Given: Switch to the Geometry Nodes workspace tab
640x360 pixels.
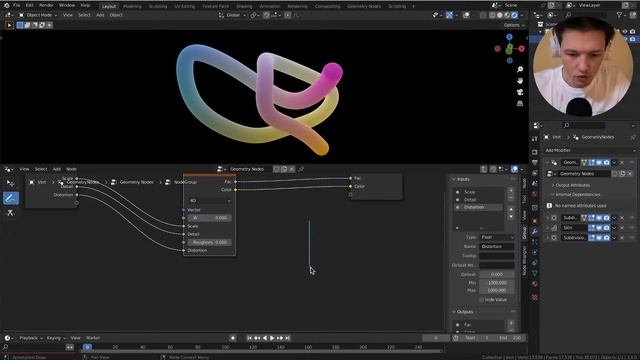Looking at the screenshot, I should pyautogui.click(x=364, y=6).
